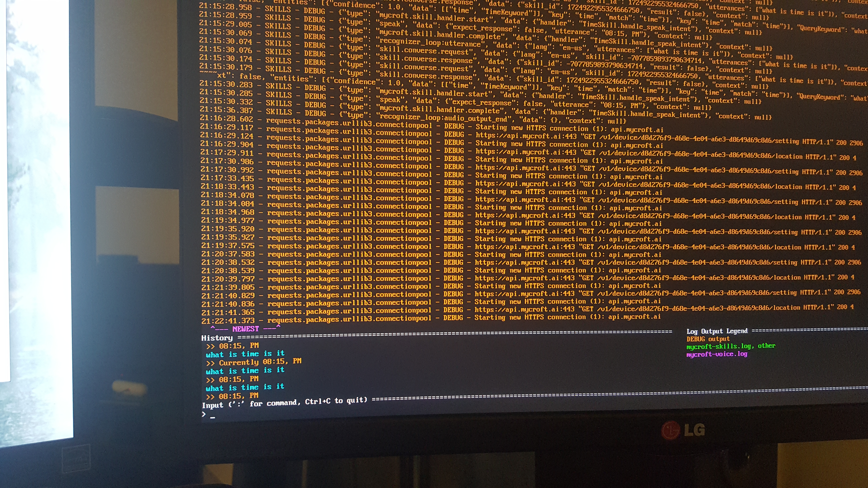Click the log timestamp 21:15:30.076
868x488 pixels.
(226, 49)
